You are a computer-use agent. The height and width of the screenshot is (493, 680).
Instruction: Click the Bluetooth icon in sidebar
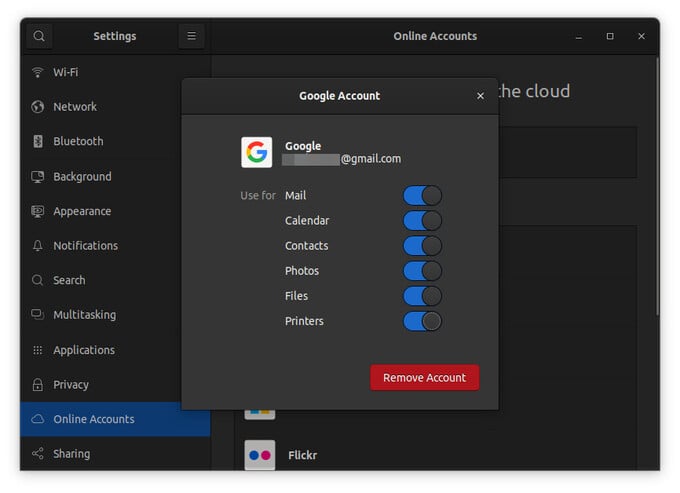(38, 141)
